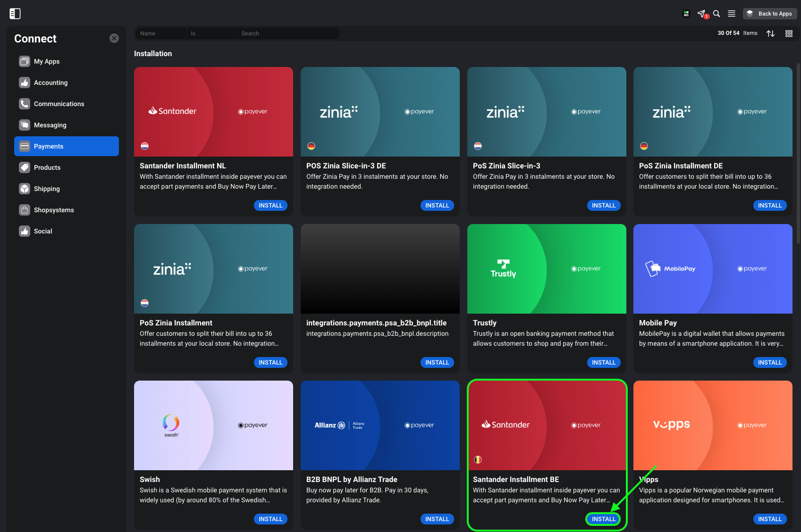Click the PoS Zinia Slice-in-3 title
The image size is (801, 532).
click(x=506, y=166)
